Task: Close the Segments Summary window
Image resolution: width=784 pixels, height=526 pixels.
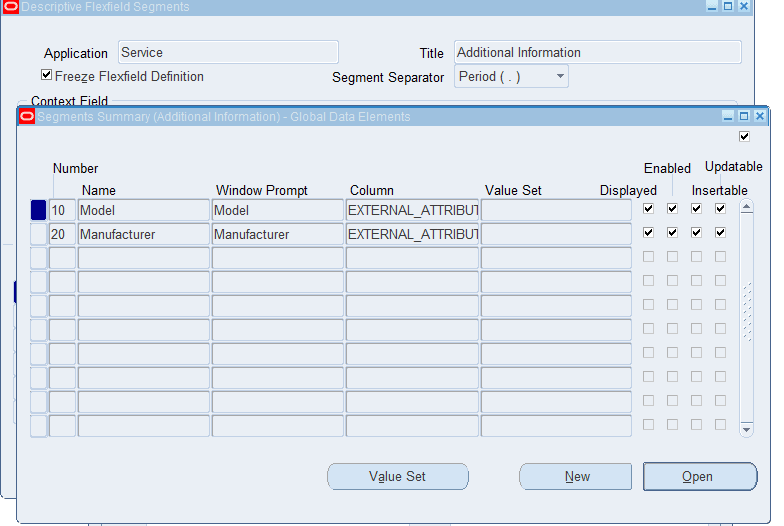Action: click(x=758, y=116)
